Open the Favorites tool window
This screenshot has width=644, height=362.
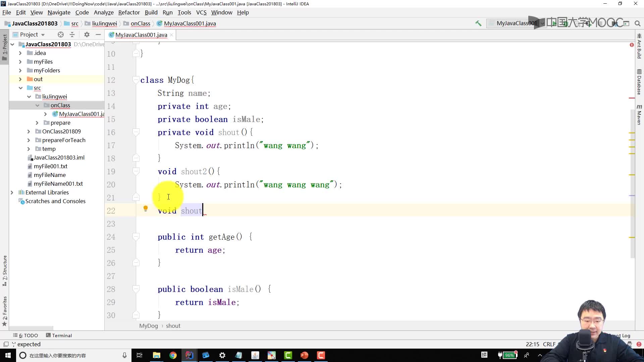coord(5,311)
